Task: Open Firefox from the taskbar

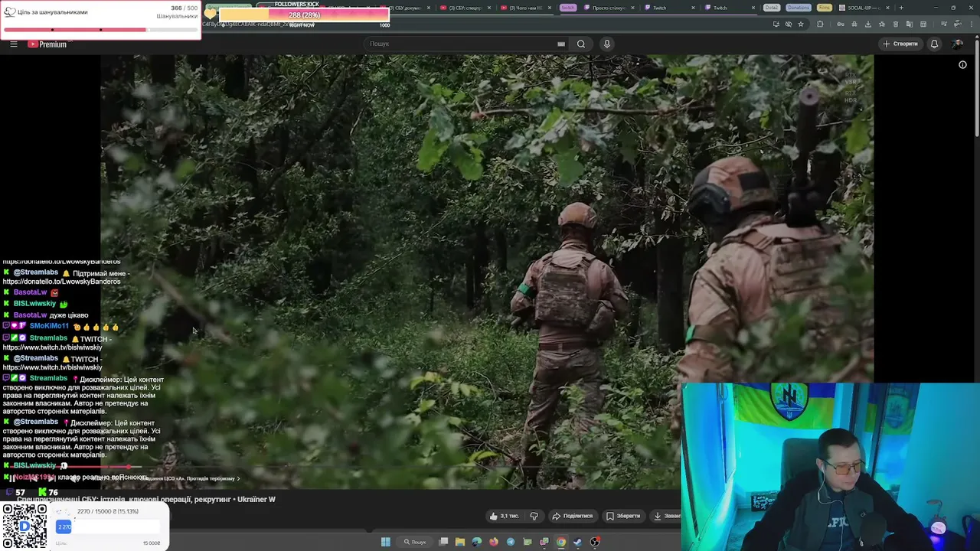Action: click(x=494, y=542)
